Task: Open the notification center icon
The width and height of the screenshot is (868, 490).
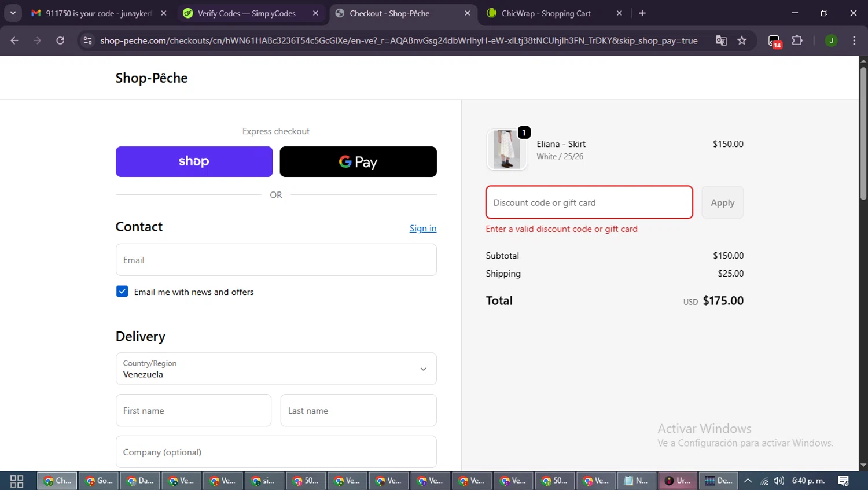Action: coord(844,481)
